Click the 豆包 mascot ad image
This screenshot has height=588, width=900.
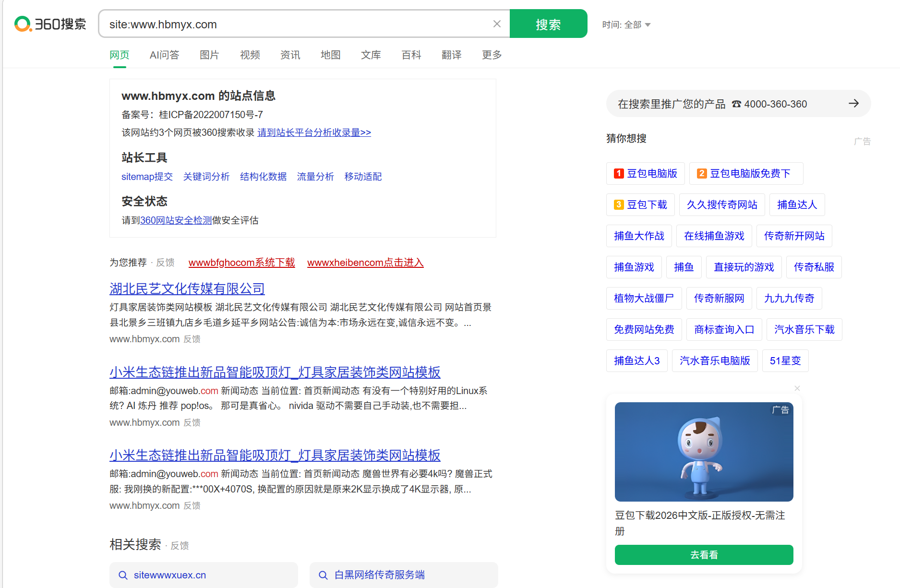(704, 452)
